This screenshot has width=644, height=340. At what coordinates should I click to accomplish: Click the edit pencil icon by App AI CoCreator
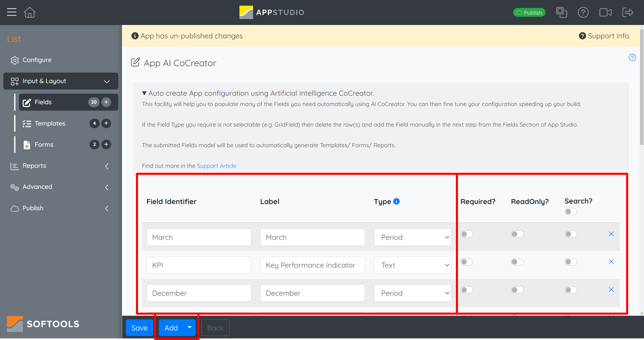tap(135, 62)
